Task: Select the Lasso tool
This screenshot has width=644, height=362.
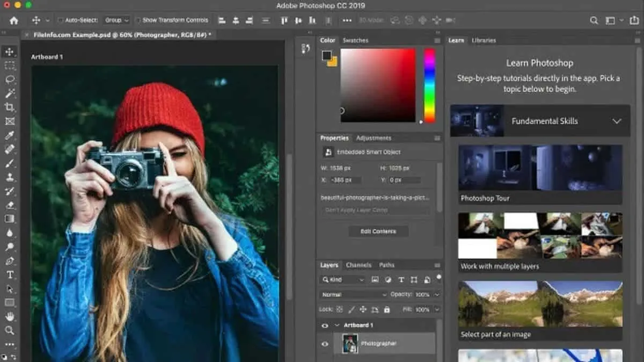Action: (10, 79)
